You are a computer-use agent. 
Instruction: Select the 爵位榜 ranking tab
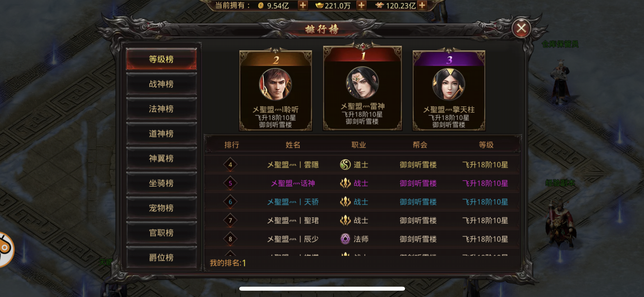tap(161, 257)
